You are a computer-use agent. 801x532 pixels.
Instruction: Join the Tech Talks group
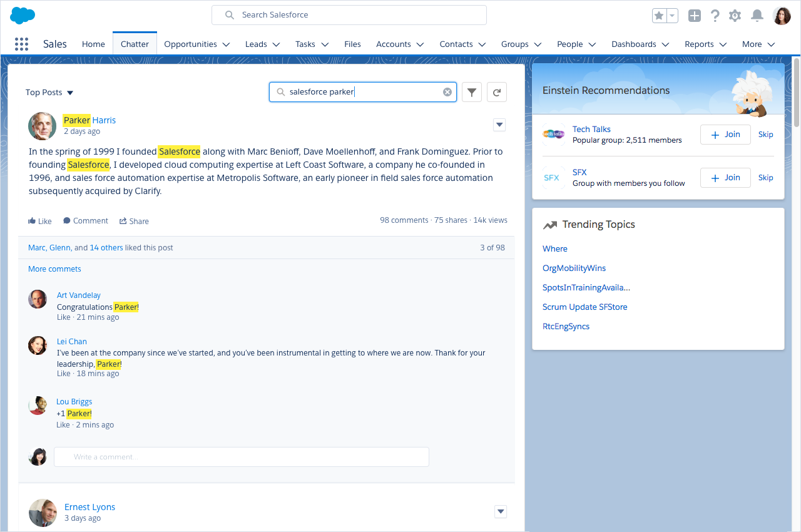point(725,135)
